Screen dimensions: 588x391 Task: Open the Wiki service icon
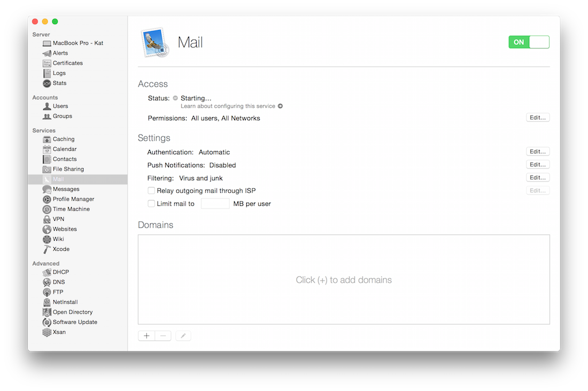[x=47, y=240]
